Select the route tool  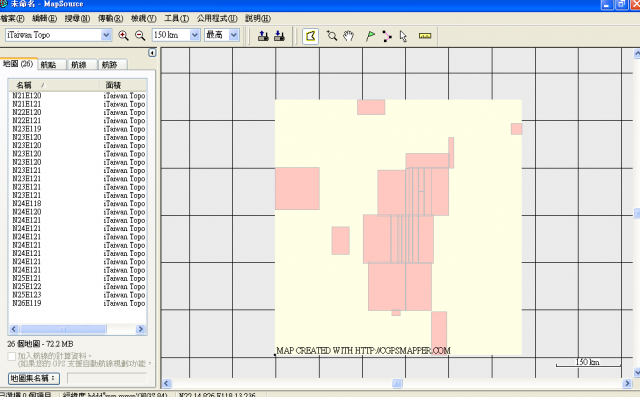[x=387, y=36]
